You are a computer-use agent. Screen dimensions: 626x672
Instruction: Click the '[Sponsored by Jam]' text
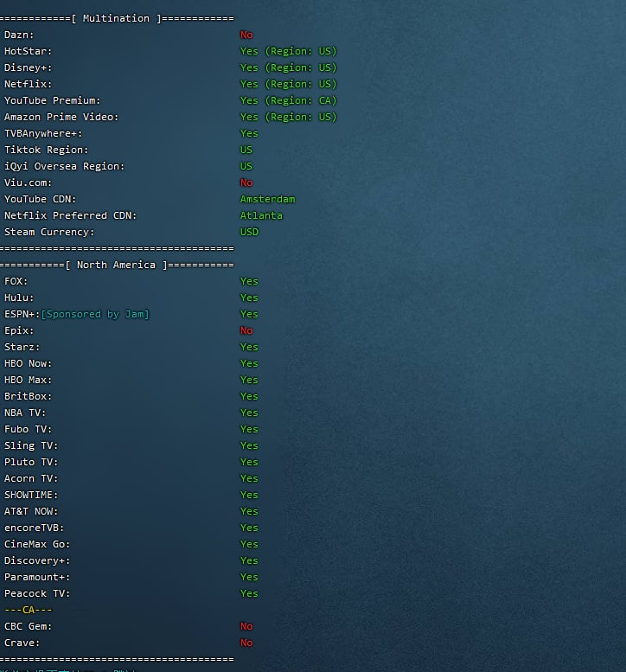(x=95, y=314)
